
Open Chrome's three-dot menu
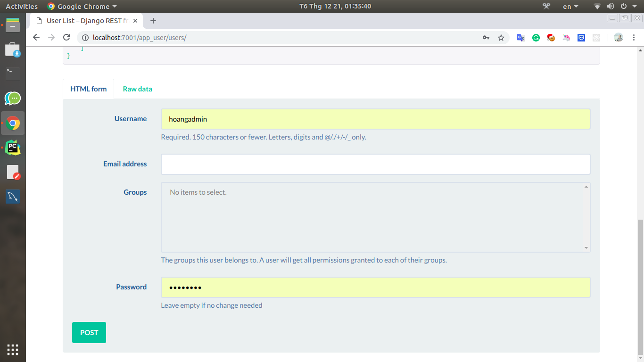tap(634, 38)
